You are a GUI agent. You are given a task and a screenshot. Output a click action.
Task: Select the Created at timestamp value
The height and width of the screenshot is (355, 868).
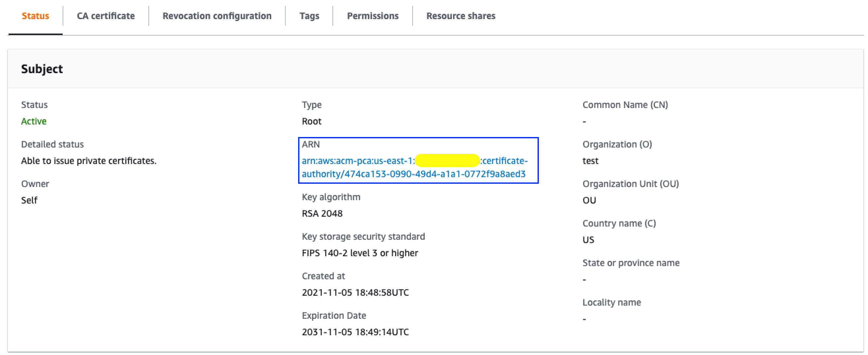(x=355, y=292)
